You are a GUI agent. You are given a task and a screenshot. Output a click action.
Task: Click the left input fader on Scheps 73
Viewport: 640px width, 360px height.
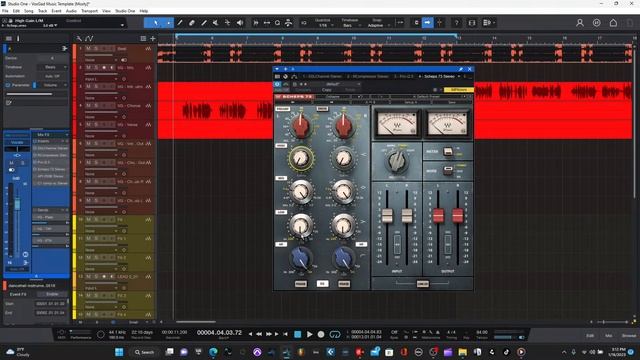pyautogui.click(x=387, y=216)
